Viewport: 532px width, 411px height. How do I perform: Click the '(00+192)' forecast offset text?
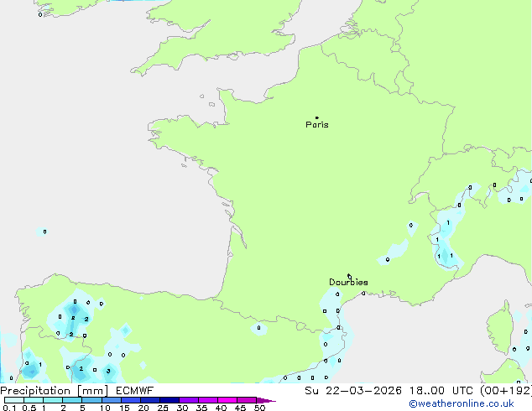pos(506,391)
